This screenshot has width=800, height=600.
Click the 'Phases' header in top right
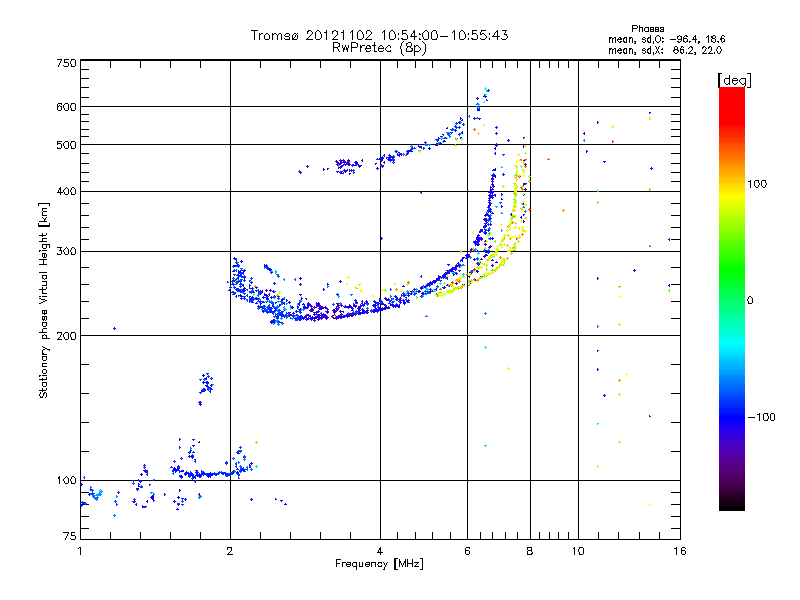tap(647, 29)
